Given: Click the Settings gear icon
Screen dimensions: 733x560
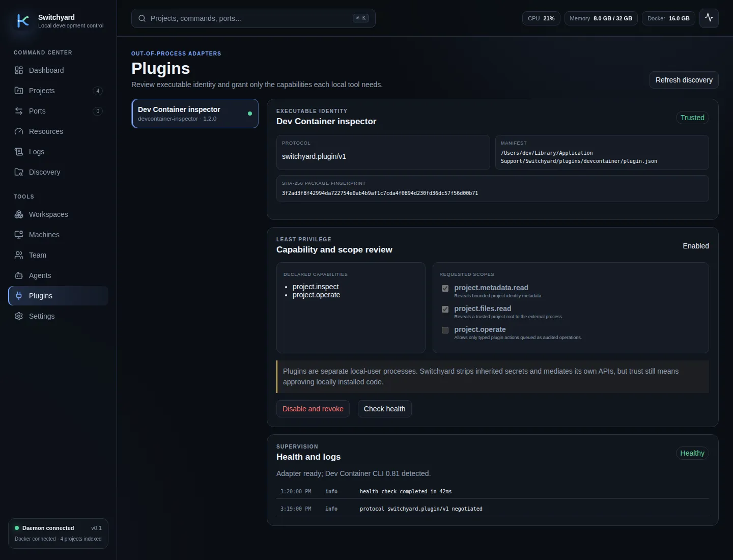Looking at the screenshot, I should pos(19,316).
